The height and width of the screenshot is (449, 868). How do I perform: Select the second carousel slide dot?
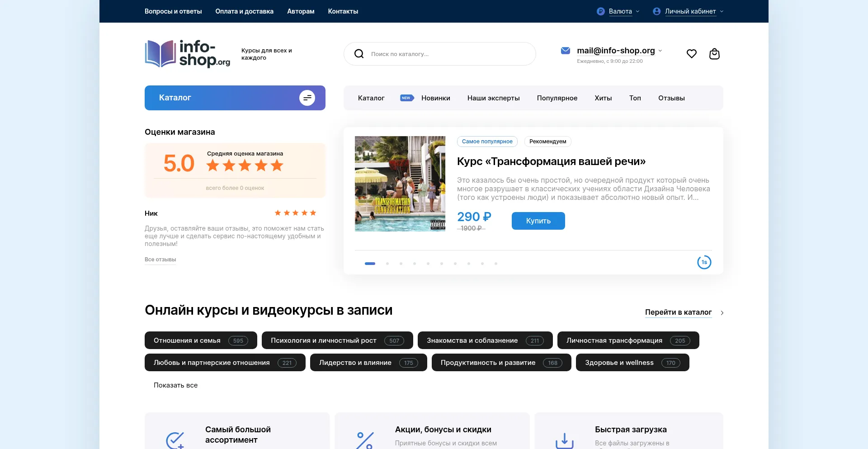pyautogui.click(x=387, y=264)
